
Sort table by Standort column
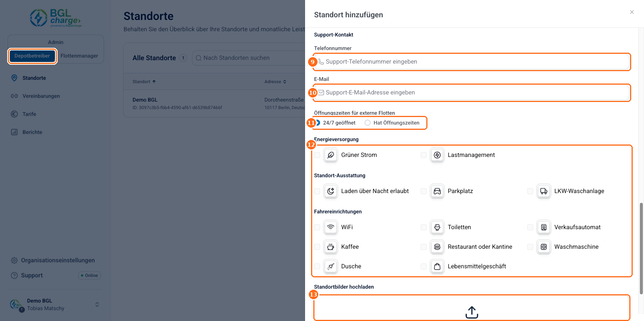(x=144, y=82)
